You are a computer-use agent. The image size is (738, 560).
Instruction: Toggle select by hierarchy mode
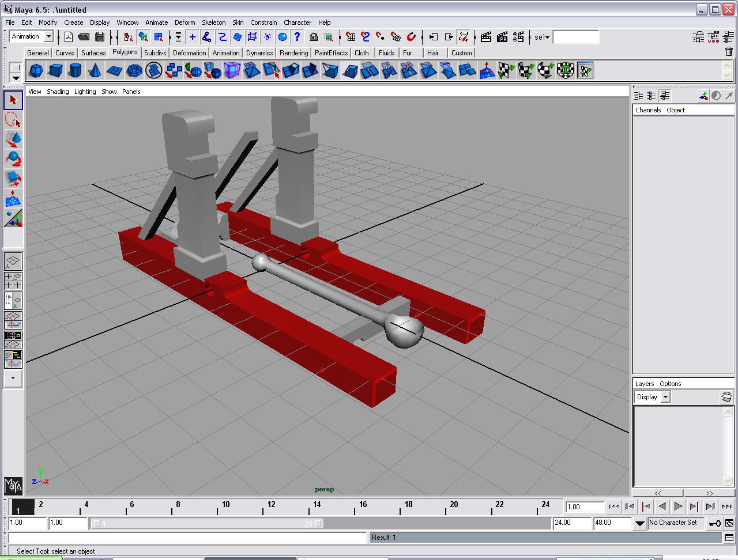pos(128,37)
